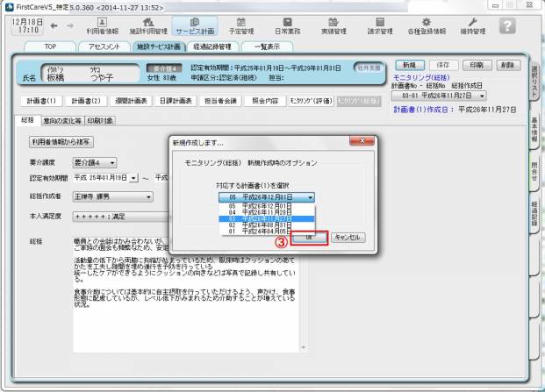This screenshot has width=545, height=392.
Task: Expand the 要介護度 dropdown
Action: (112, 163)
